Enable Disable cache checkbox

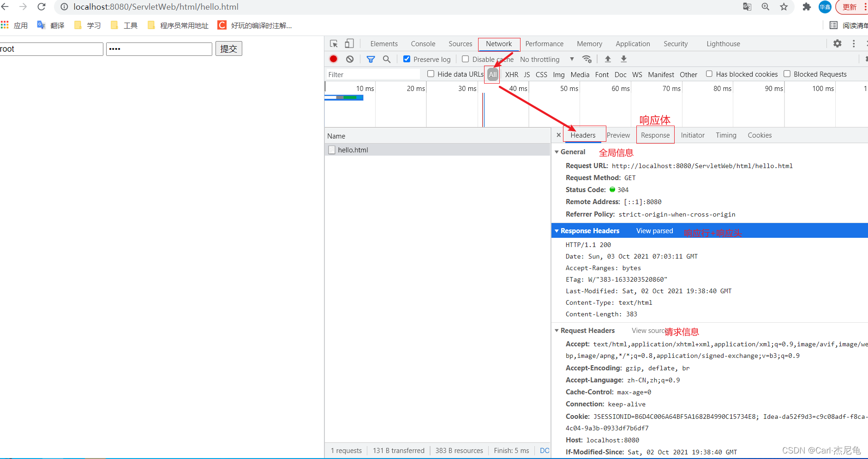[465, 59]
